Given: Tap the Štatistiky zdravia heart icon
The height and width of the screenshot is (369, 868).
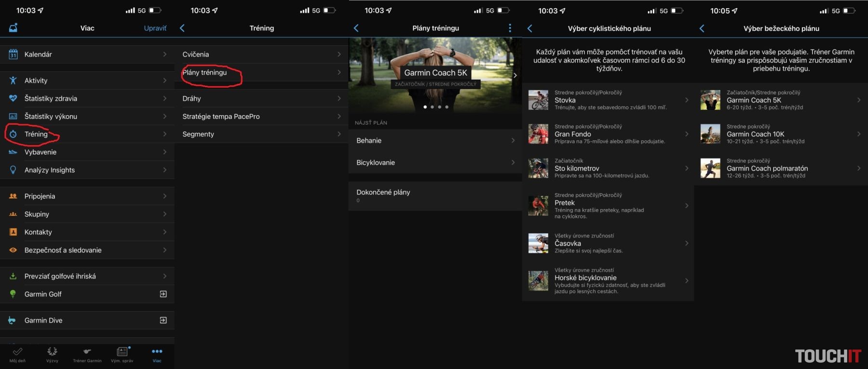Looking at the screenshot, I should (x=13, y=98).
